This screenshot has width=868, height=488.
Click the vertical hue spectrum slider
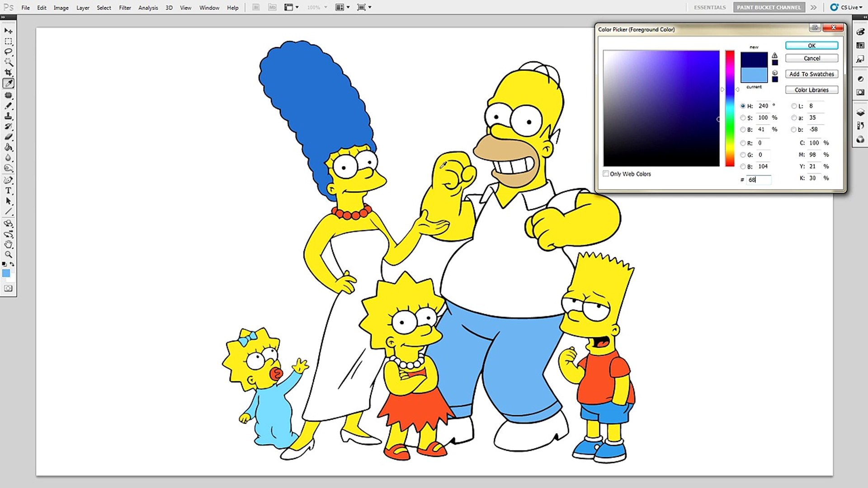click(x=730, y=108)
